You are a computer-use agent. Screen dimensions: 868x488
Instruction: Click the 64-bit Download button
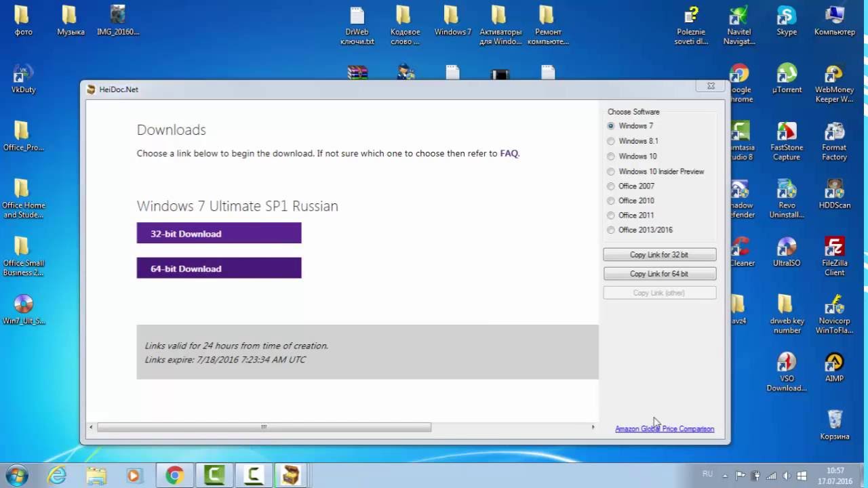(219, 268)
